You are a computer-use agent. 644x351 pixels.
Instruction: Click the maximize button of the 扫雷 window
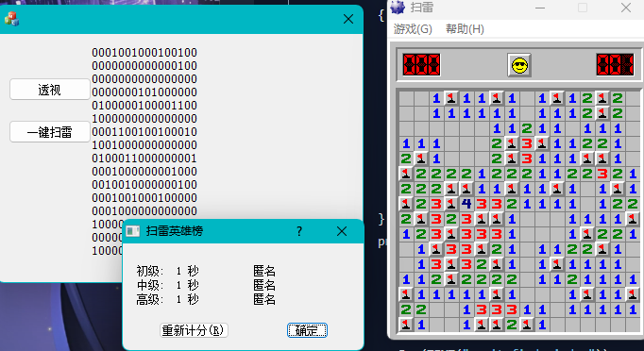(x=583, y=8)
